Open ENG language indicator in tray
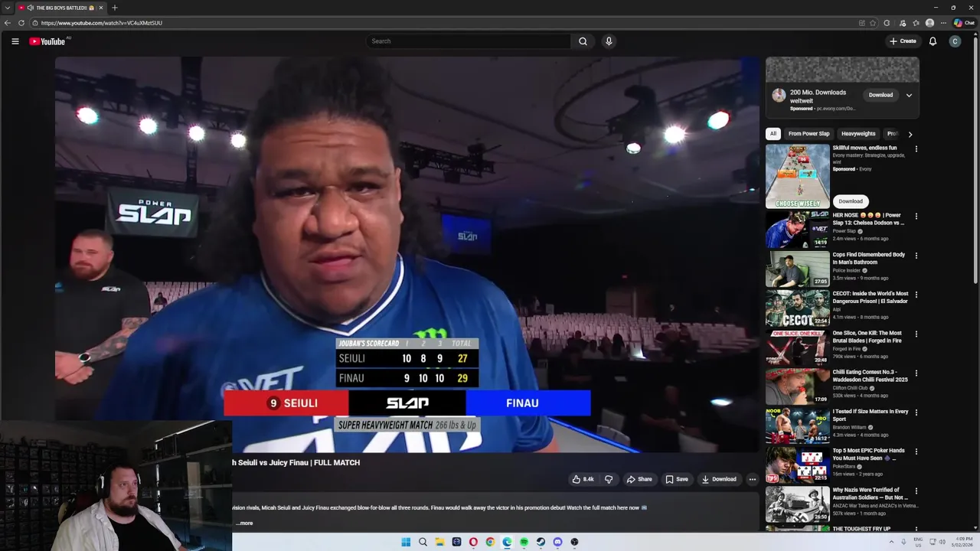Image resolution: width=980 pixels, height=551 pixels. 918,542
